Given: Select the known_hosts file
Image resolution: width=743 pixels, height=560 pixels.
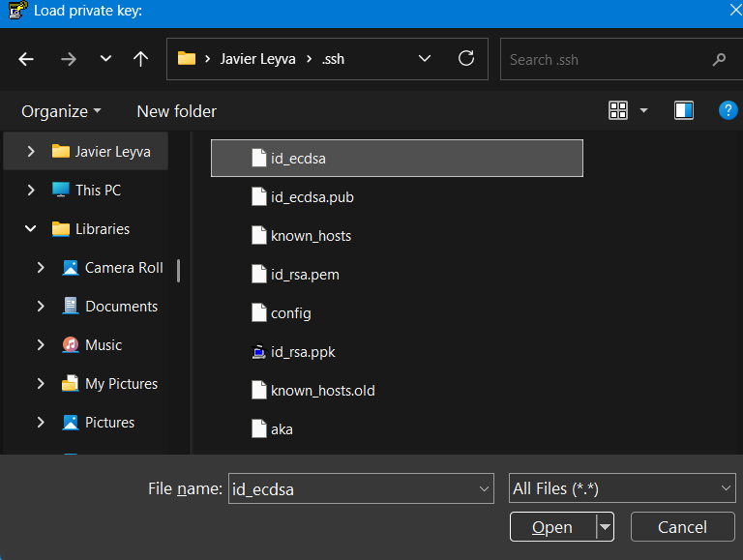Looking at the screenshot, I should [x=311, y=236].
